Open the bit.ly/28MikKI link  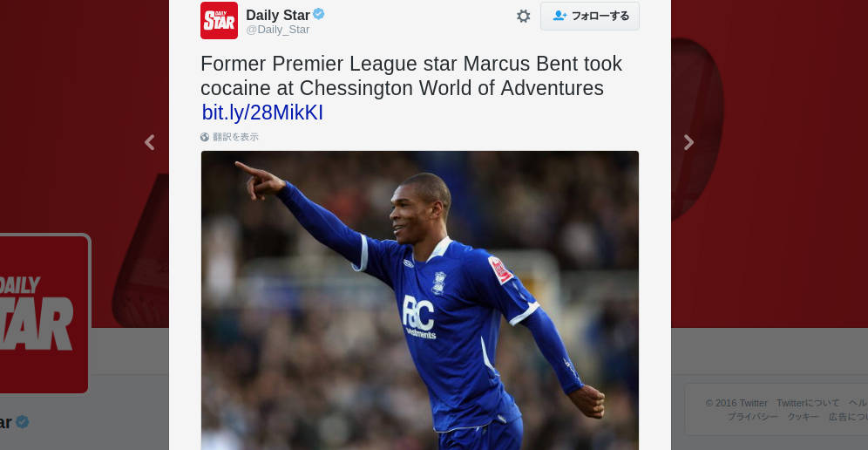coord(262,112)
